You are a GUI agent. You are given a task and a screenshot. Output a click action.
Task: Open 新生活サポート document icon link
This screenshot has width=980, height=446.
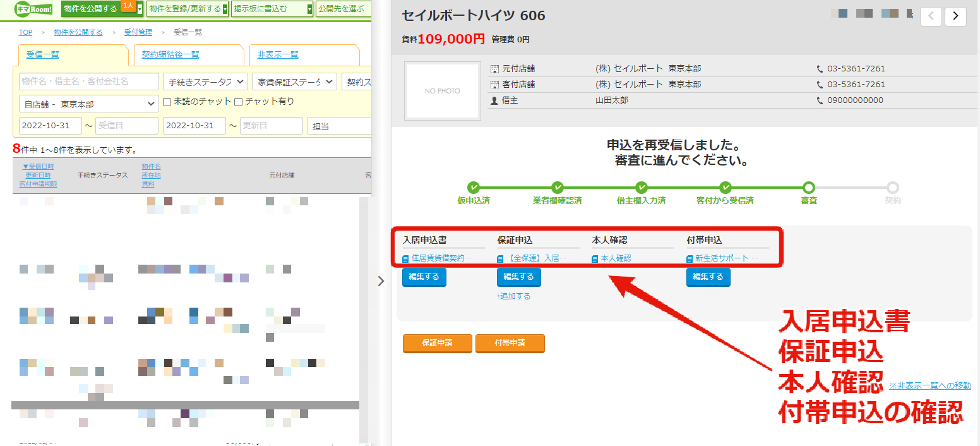(x=690, y=258)
